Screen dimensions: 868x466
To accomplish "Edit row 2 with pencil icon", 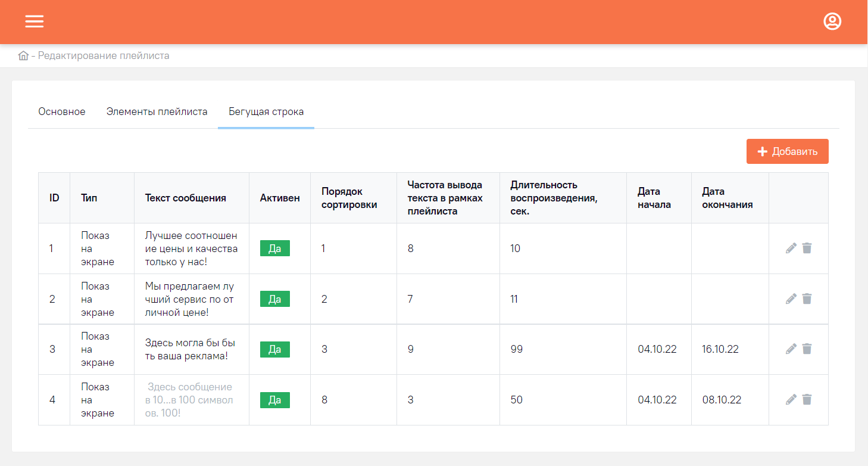I will (x=791, y=299).
